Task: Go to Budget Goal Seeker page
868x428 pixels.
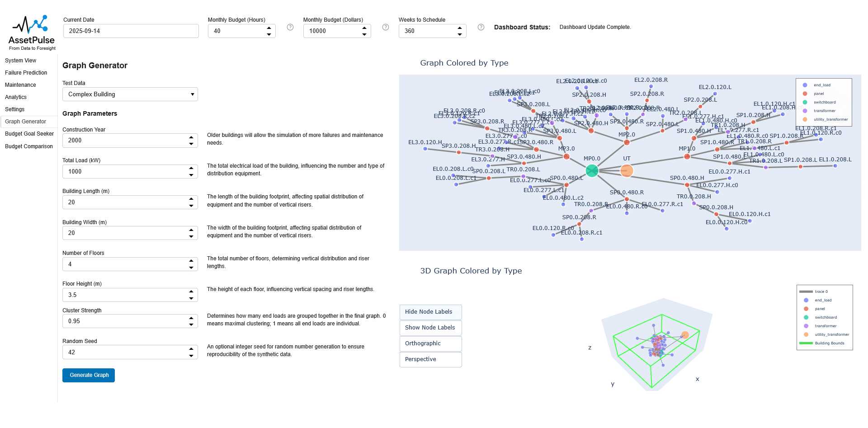Action: tap(29, 134)
